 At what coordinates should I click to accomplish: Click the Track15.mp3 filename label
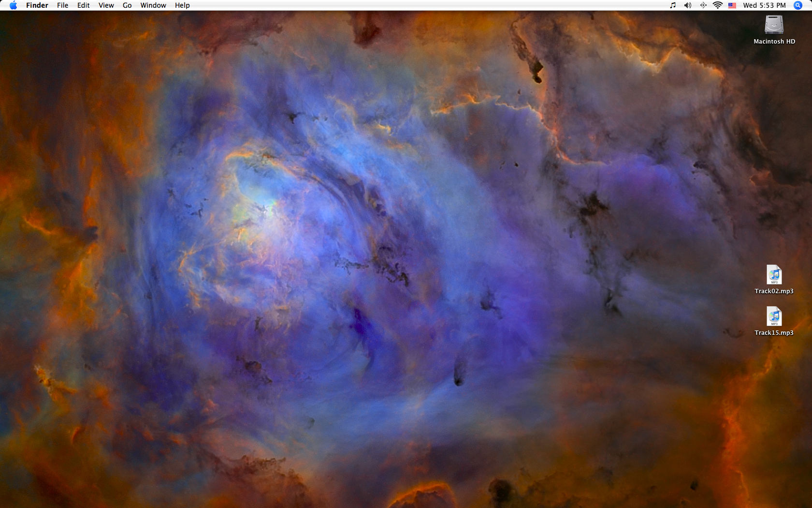774,333
